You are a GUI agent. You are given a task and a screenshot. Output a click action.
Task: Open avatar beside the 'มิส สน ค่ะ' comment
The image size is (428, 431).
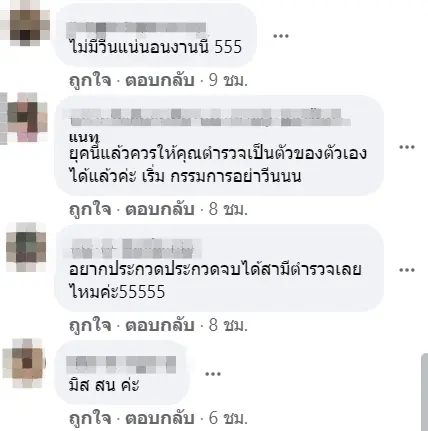coord(23,363)
